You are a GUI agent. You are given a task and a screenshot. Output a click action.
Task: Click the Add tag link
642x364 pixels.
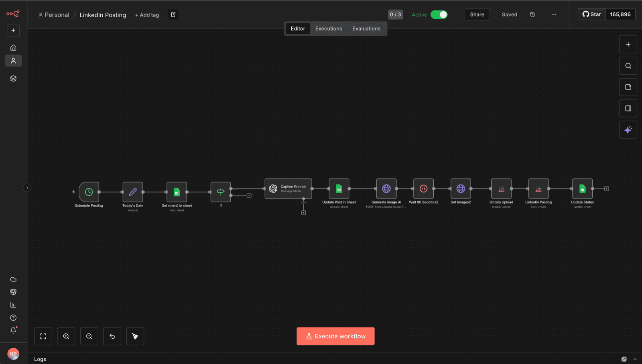(x=147, y=15)
